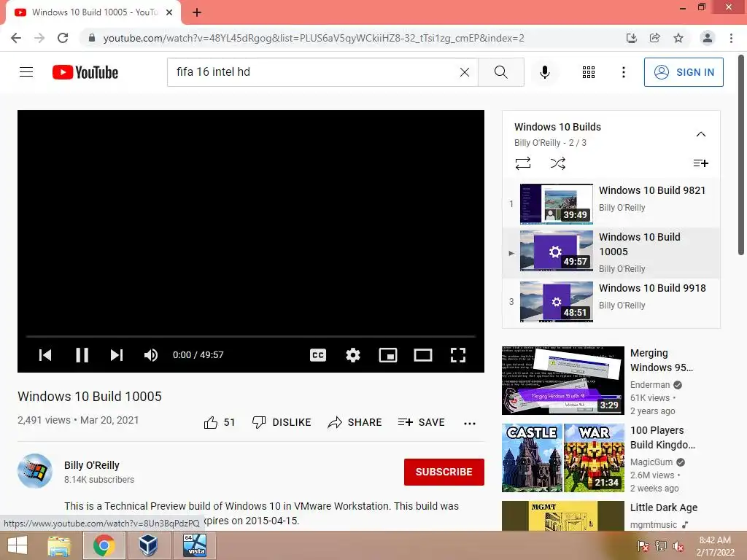This screenshot has height=560, width=747.
Task: Enter full screen mode
Action: [458, 355]
